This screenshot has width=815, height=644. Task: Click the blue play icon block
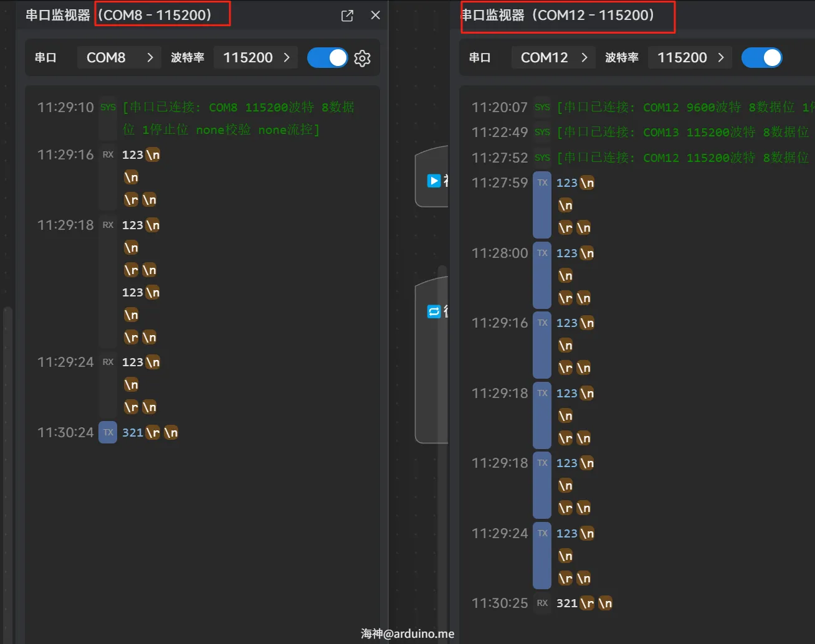[x=434, y=181]
